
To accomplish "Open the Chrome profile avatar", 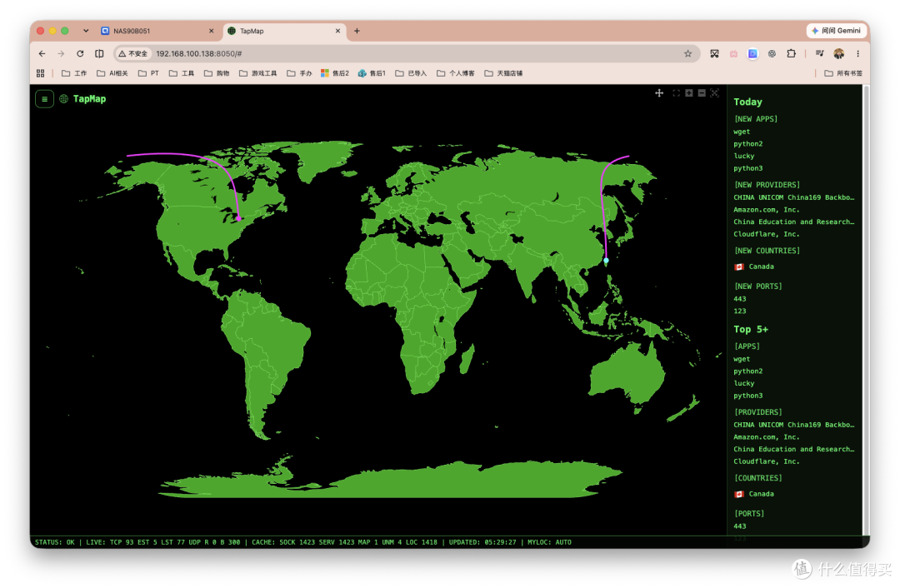I will click(x=838, y=53).
